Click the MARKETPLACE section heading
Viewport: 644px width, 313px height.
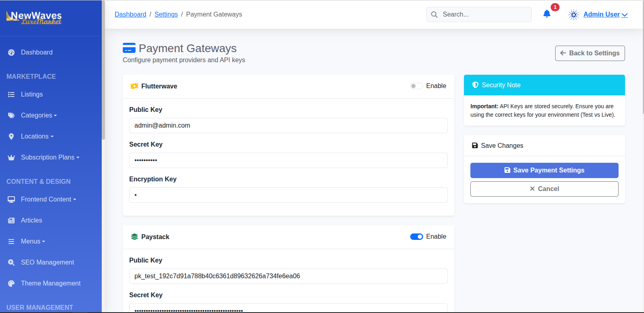[x=31, y=77]
